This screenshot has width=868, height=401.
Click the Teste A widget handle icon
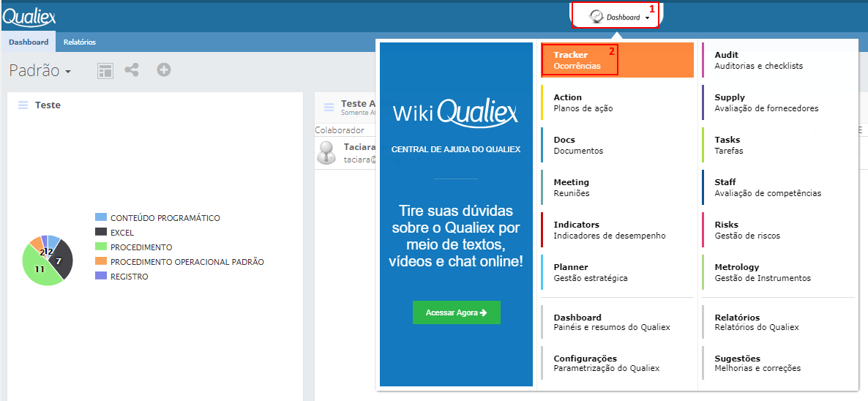click(x=329, y=108)
